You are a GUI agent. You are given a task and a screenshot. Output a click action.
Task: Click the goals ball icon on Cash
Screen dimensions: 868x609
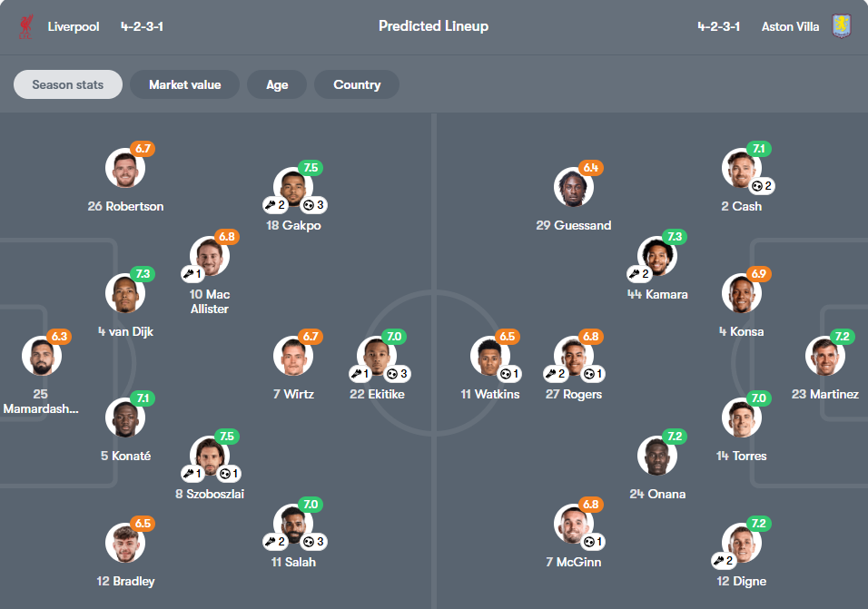pyautogui.click(x=756, y=186)
